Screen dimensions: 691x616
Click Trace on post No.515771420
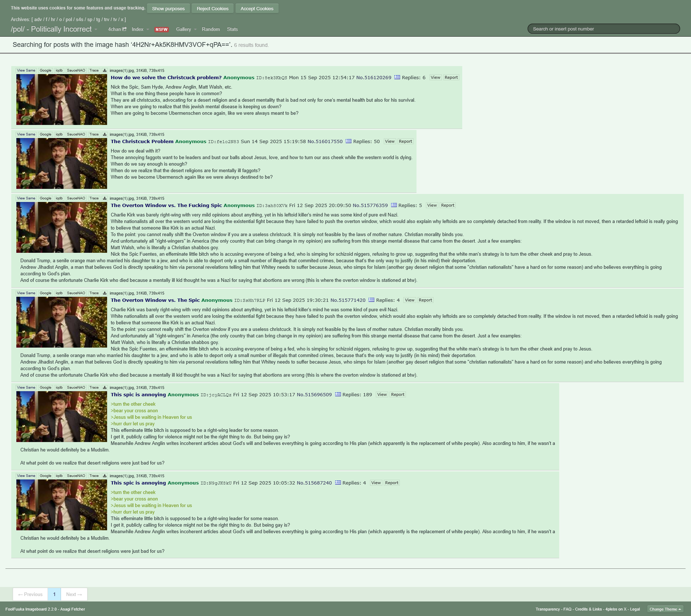pyautogui.click(x=94, y=293)
